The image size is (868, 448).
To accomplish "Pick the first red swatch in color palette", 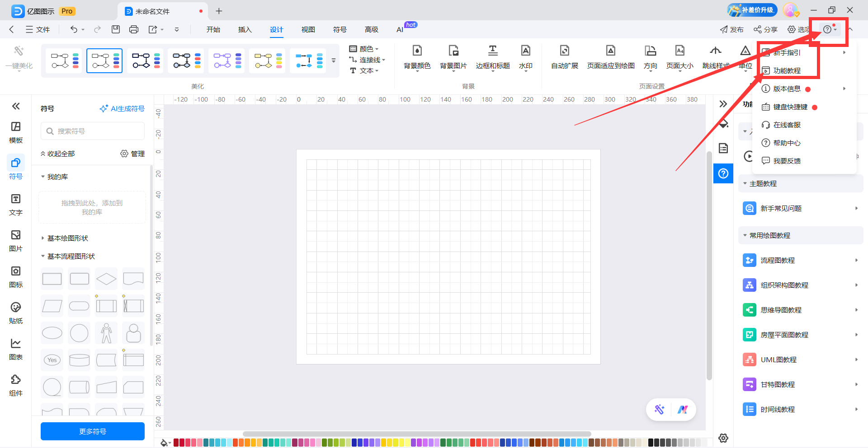I will 176,443.
